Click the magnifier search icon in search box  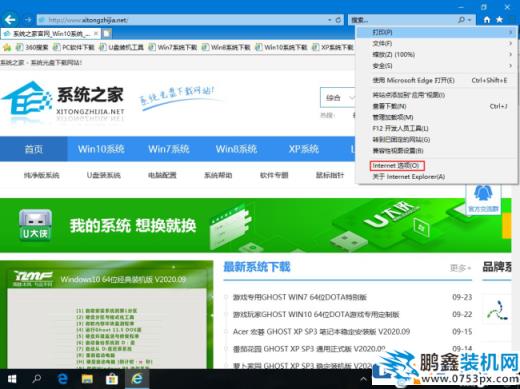click(x=461, y=20)
